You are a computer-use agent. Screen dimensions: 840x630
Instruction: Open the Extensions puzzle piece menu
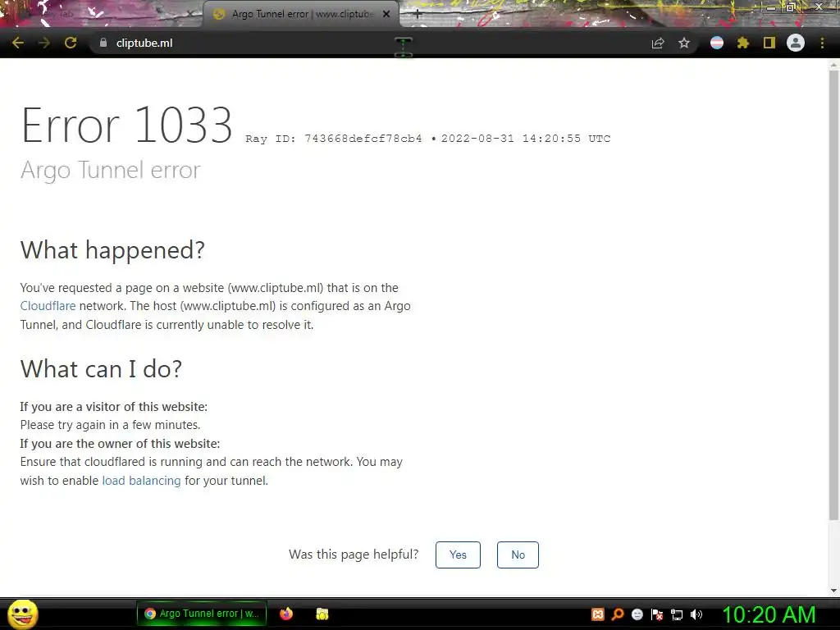pyautogui.click(x=743, y=43)
